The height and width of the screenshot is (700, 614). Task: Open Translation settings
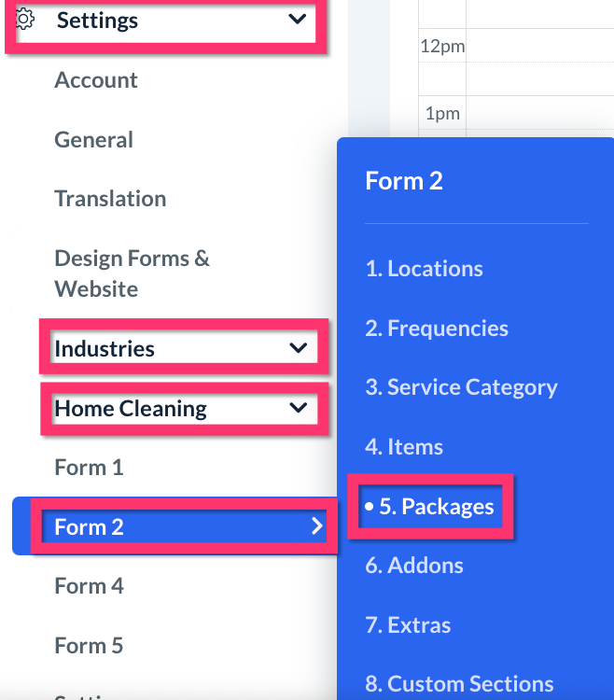[110, 199]
